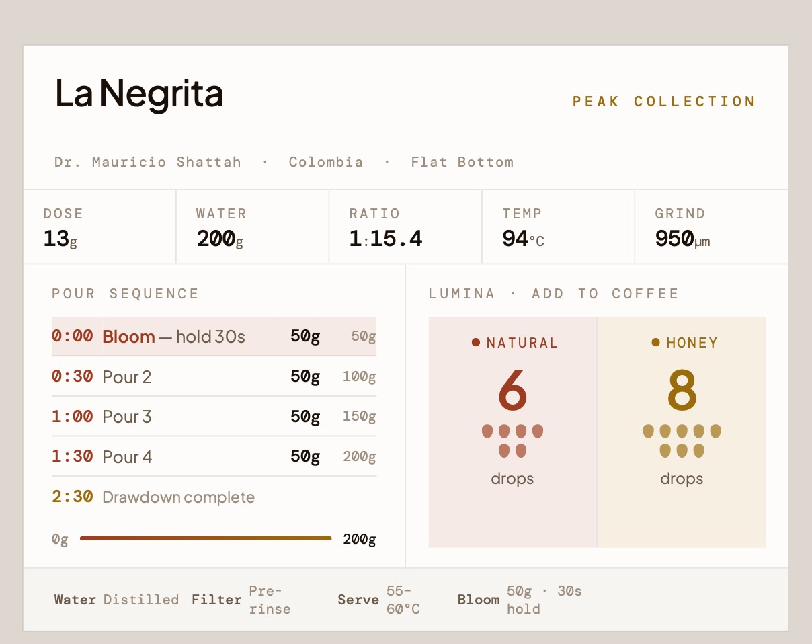
Task: Select the Grind 950µm value
Action: (682, 239)
